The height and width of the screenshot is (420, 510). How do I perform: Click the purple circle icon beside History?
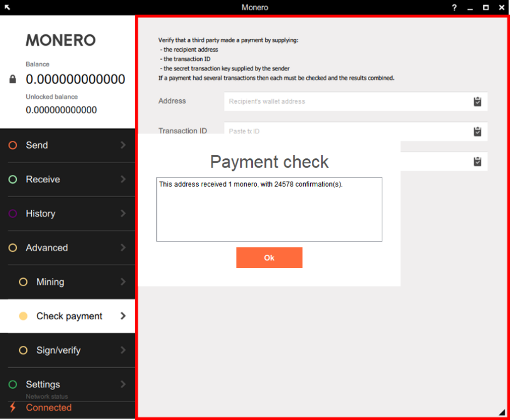click(x=13, y=214)
